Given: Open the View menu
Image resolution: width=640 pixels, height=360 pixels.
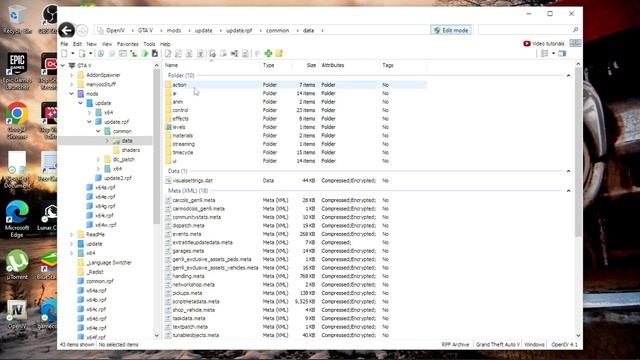Looking at the screenshot, I should (x=107, y=44).
